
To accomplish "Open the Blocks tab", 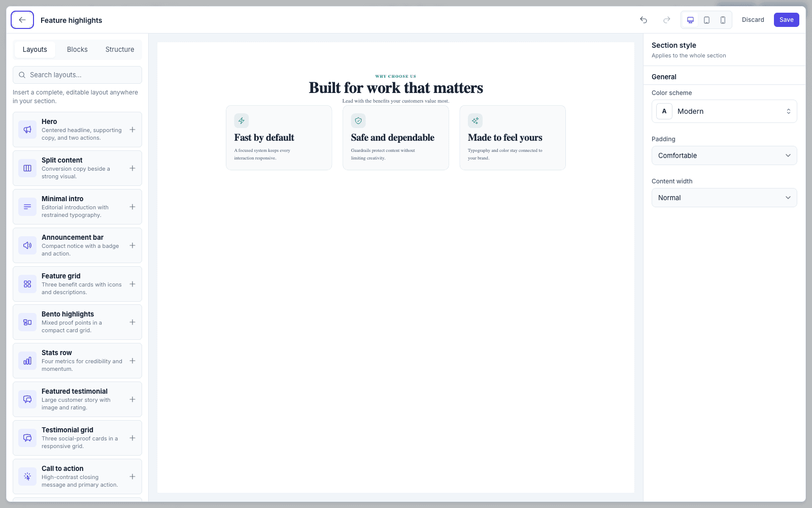I will 77,49.
